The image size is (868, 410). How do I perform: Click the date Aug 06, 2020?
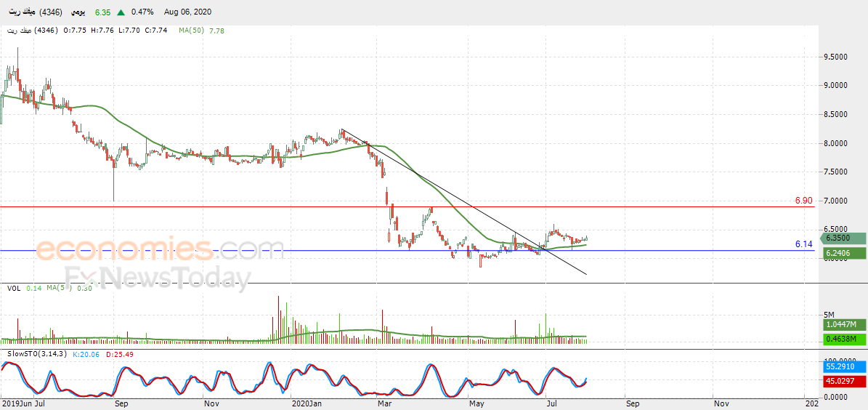point(187,12)
